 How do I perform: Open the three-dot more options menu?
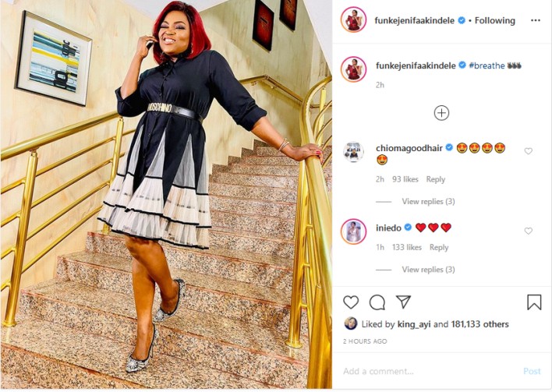[x=536, y=20]
